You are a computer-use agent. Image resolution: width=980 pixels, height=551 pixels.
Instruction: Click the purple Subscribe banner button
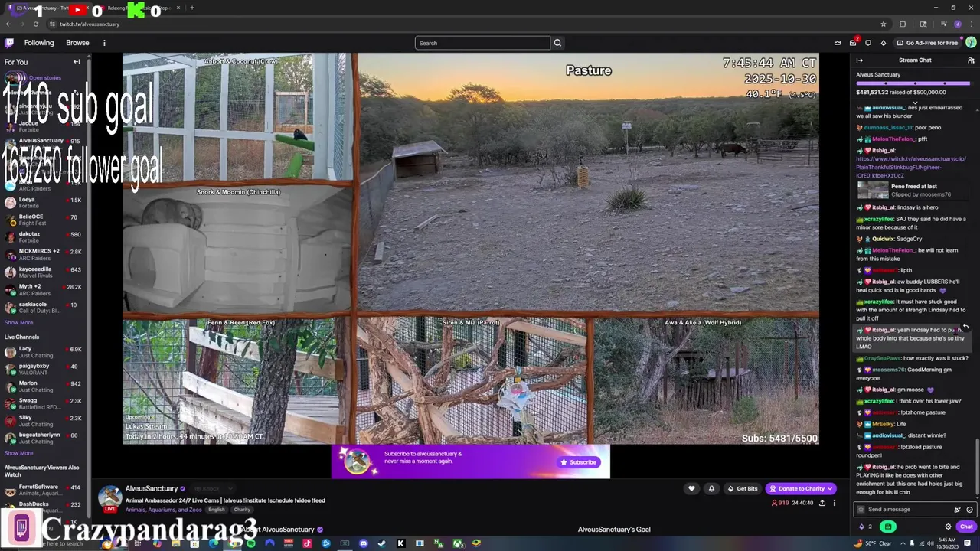point(579,462)
